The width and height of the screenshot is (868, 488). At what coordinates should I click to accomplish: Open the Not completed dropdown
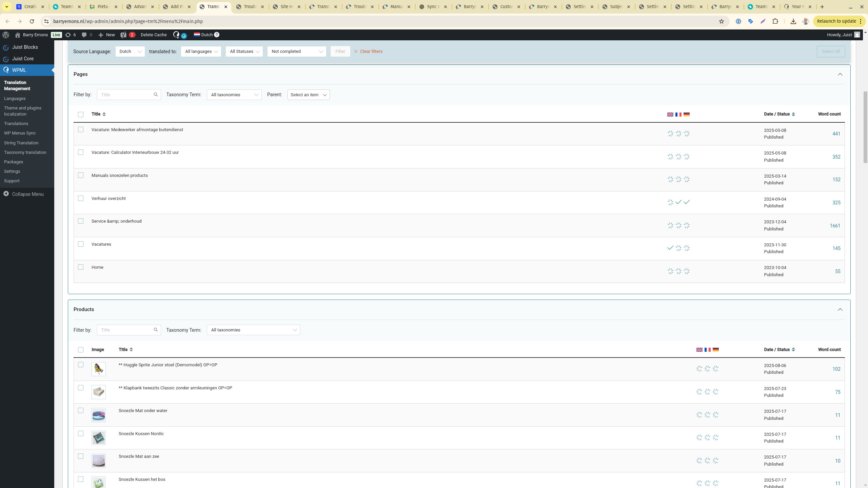(x=297, y=52)
